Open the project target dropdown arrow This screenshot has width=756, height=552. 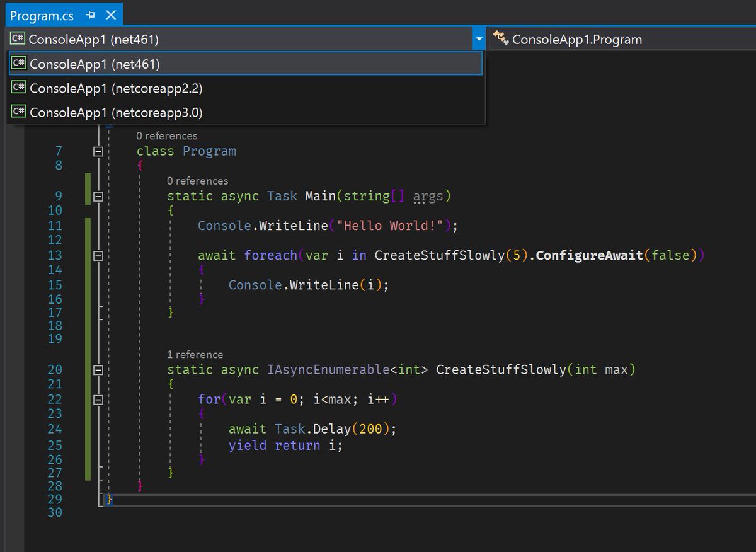click(479, 39)
